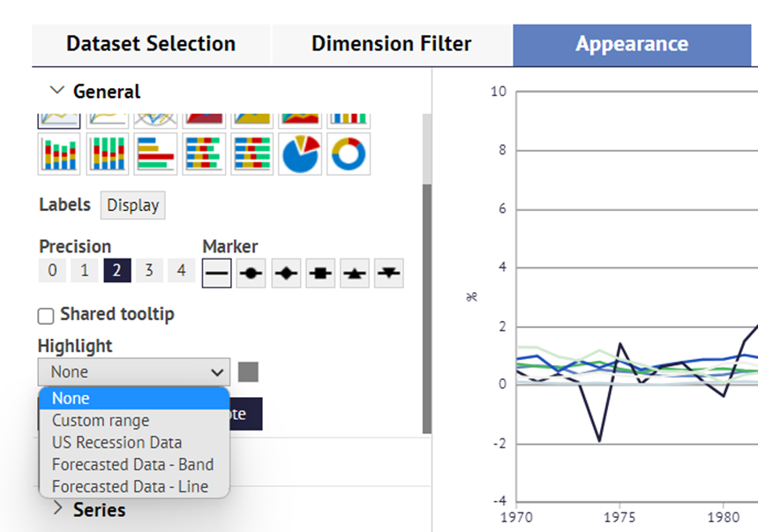The image size is (758, 532).
Task: Switch to the Dimension Filter tab
Action: point(392,44)
